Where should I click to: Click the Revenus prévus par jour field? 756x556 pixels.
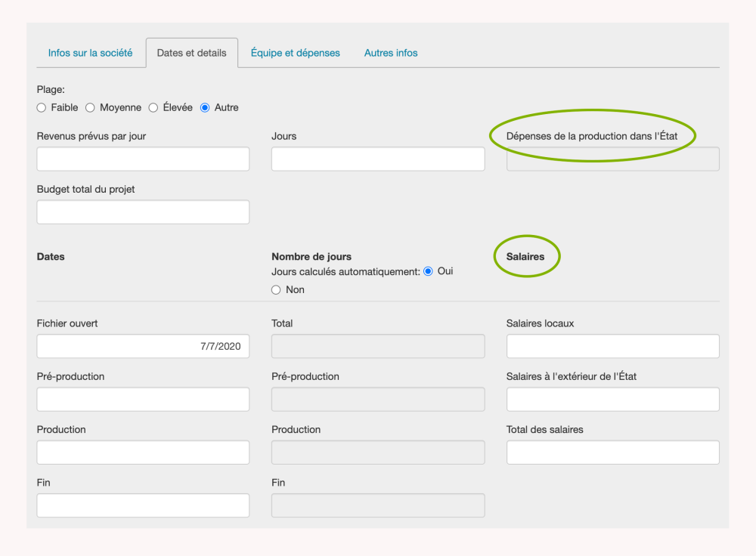[143, 159]
